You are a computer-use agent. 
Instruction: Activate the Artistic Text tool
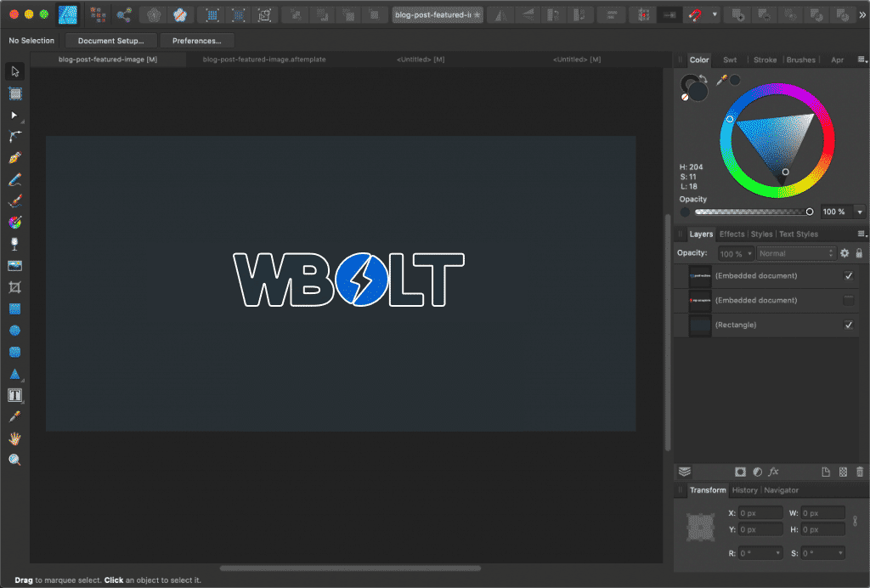(x=14, y=395)
